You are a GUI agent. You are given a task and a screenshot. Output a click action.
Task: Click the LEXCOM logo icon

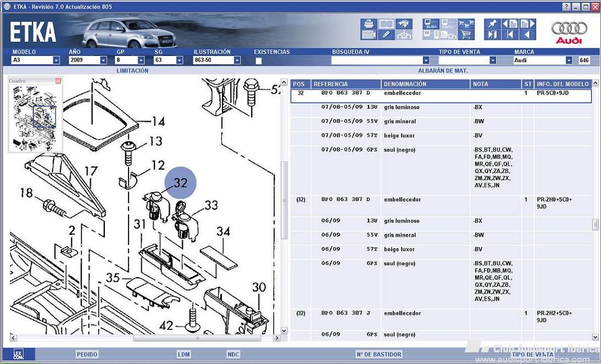pos(18,355)
